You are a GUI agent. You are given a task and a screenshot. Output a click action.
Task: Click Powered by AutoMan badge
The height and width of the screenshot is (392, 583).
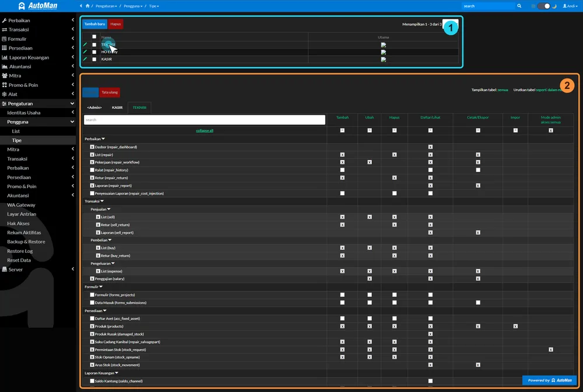[x=550, y=380]
